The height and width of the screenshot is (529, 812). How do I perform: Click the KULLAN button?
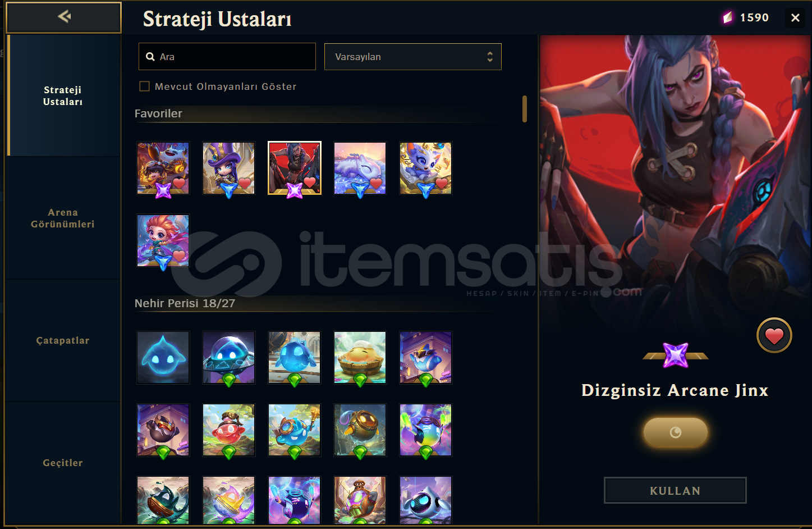coord(675,490)
